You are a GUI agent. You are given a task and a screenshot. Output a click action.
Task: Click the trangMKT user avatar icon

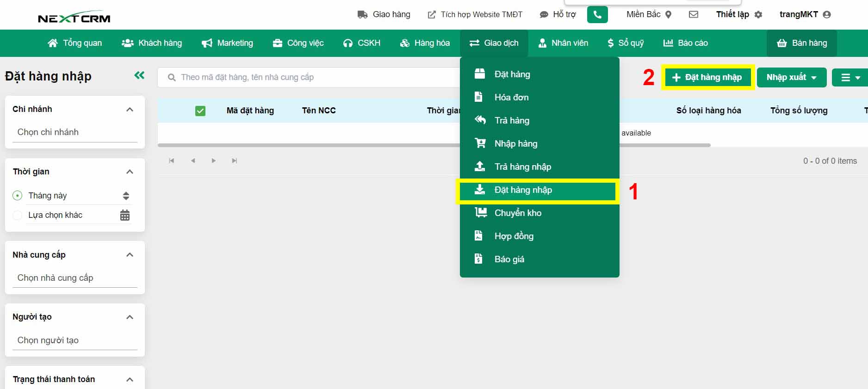click(x=827, y=15)
